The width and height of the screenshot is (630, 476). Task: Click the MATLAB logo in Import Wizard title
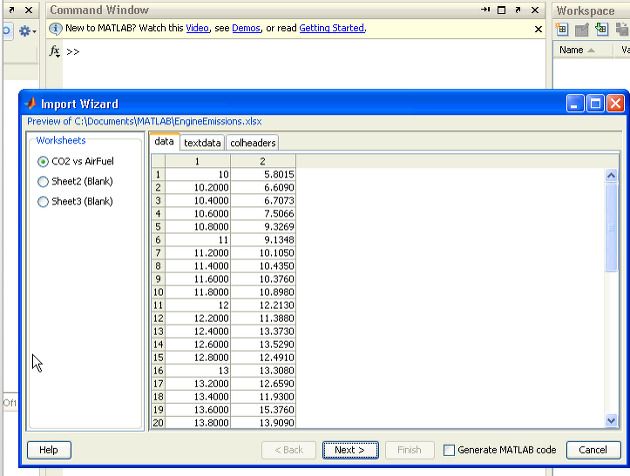[31, 104]
